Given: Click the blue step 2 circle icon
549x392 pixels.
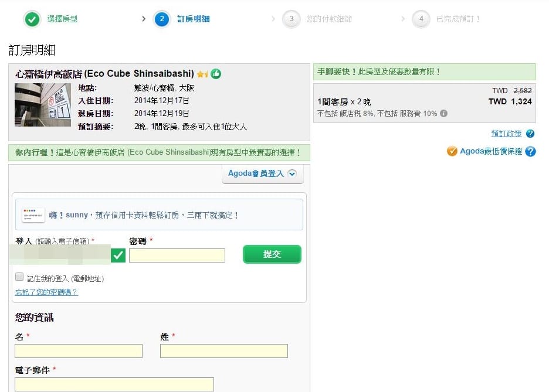Looking at the screenshot, I should click(161, 19).
